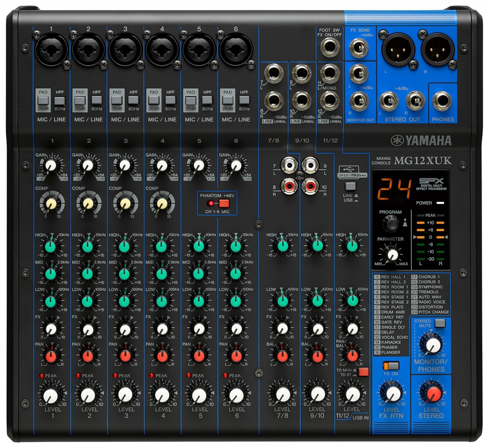Click the channel 2 PAN knob

point(88,356)
